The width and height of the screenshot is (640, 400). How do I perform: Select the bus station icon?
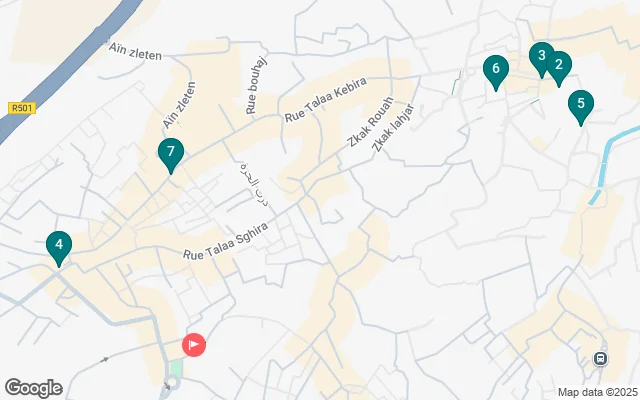coord(600,359)
